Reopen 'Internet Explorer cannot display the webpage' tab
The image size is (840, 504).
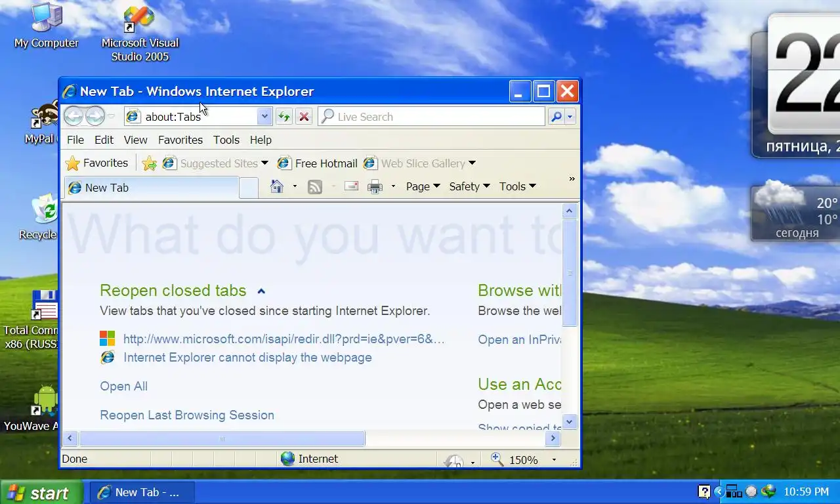click(x=247, y=358)
